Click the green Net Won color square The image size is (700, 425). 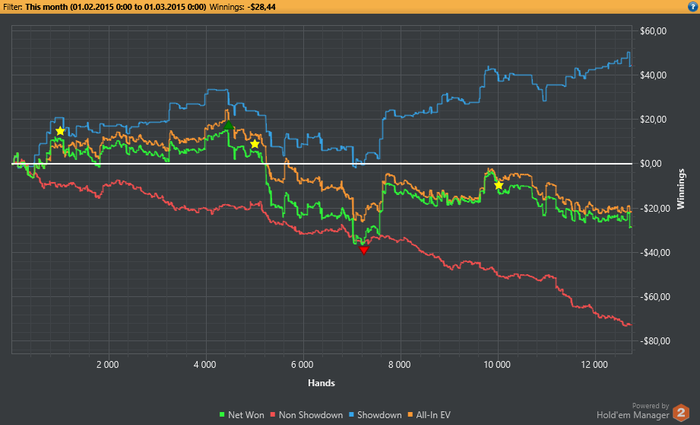click(x=222, y=415)
